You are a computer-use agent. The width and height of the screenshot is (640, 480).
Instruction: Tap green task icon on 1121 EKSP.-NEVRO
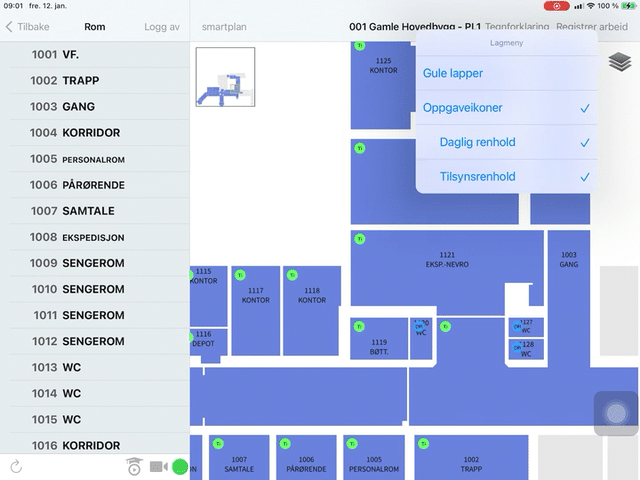[x=360, y=239]
